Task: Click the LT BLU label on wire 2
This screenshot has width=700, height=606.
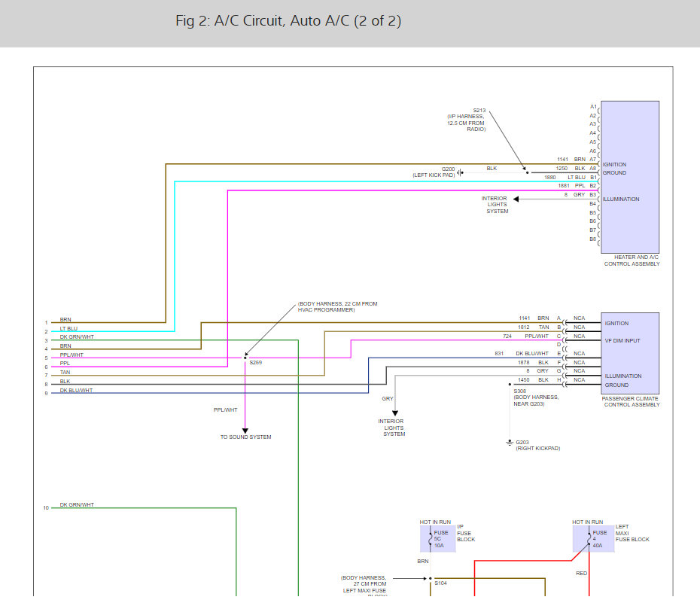Action: [68, 329]
